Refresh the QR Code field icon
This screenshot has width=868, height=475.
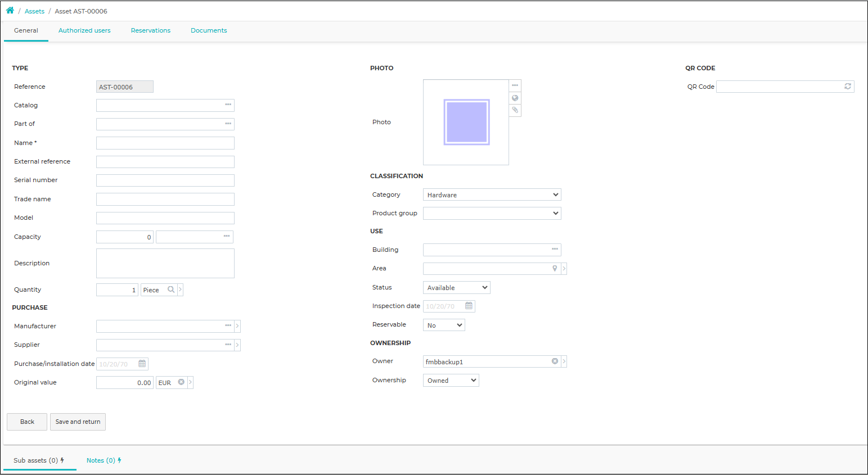tap(847, 87)
